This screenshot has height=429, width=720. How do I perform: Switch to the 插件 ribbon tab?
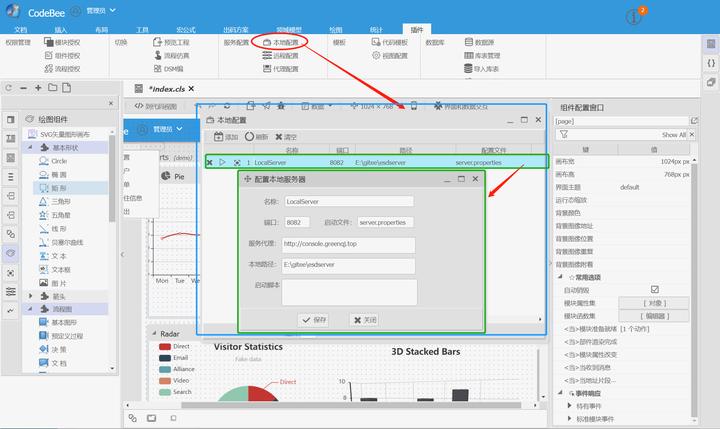coord(416,31)
